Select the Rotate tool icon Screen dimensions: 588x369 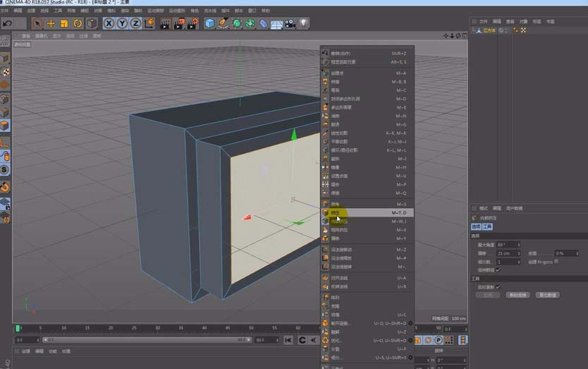click(x=78, y=23)
